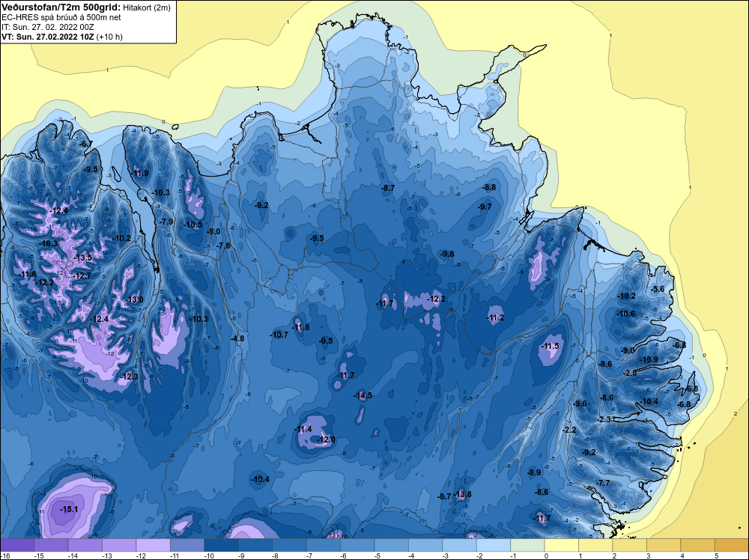
Task: Click the legend color swatch starting at -14
Action: 85,545
